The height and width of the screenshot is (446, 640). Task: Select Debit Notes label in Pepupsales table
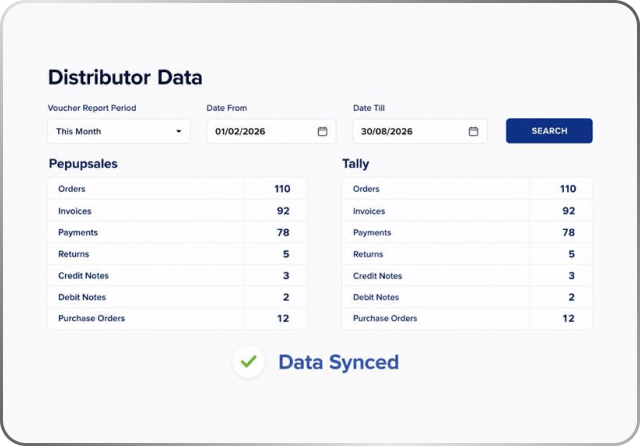pos(82,297)
